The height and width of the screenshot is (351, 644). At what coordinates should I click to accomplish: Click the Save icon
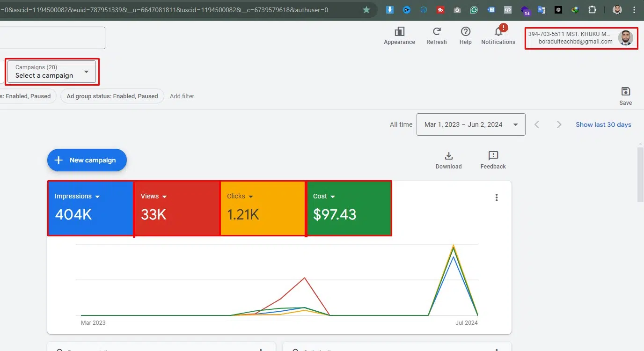pyautogui.click(x=625, y=92)
